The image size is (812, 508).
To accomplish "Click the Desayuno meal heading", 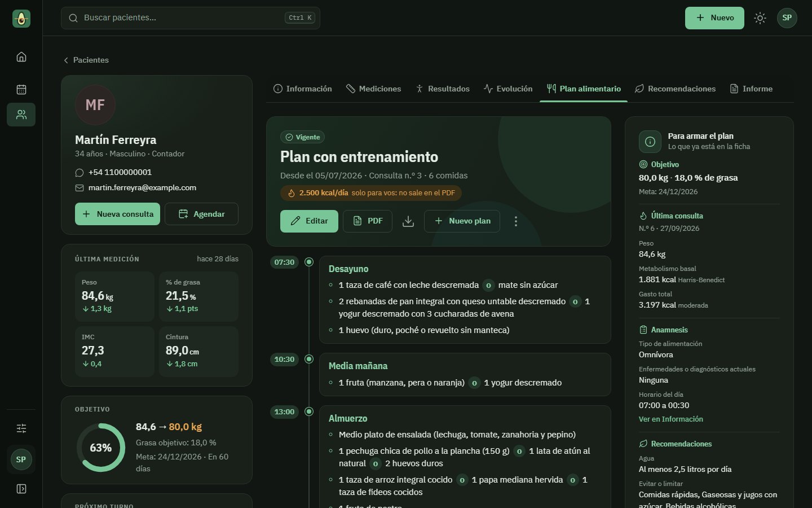I will [x=348, y=269].
